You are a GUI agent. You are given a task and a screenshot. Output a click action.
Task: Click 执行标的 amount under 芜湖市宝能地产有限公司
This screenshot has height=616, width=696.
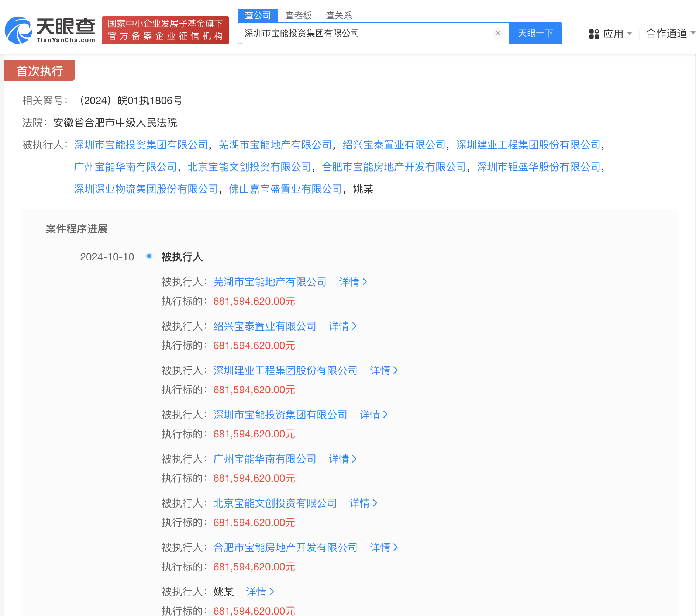[x=254, y=301]
